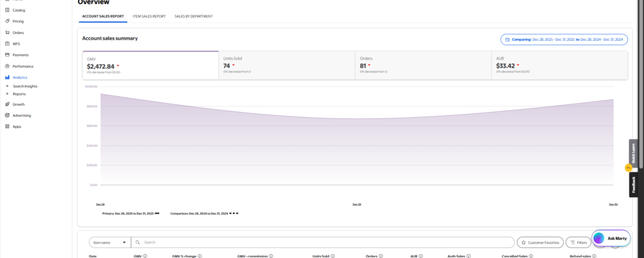This screenshot has width=644, height=258.
Task: Click the $2,472.84 GMV value
Action: pyautogui.click(x=101, y=66)
